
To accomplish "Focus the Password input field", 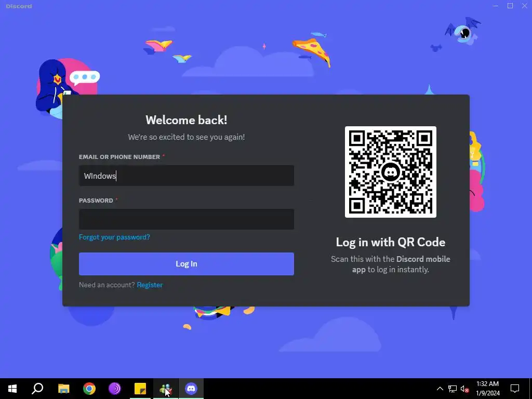I will [187, 219].
